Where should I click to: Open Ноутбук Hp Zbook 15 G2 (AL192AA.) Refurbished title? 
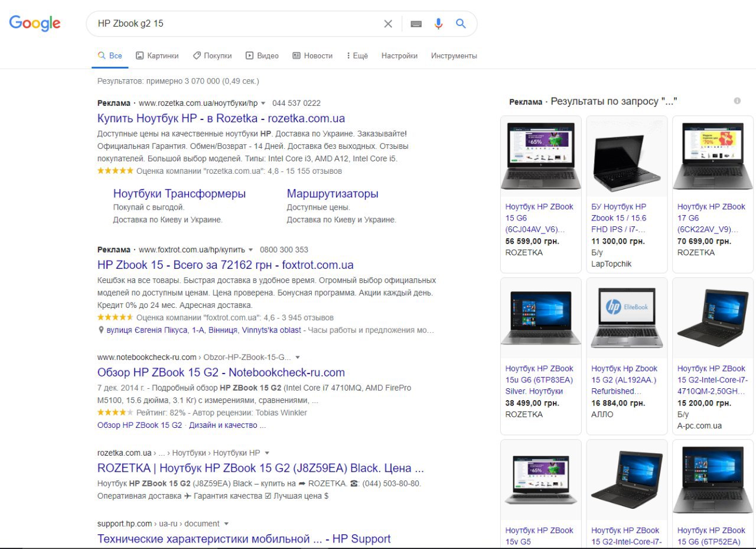pos(624,380)
